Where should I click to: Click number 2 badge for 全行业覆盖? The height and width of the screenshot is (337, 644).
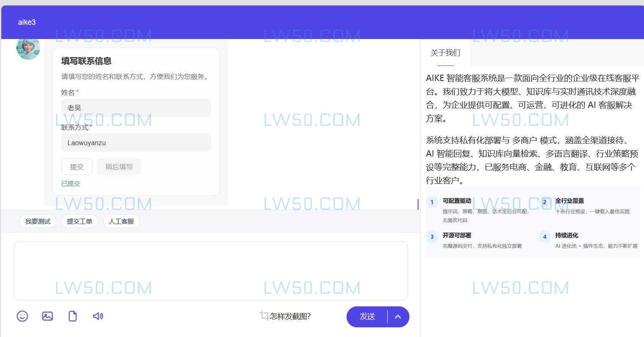(545, 202)
